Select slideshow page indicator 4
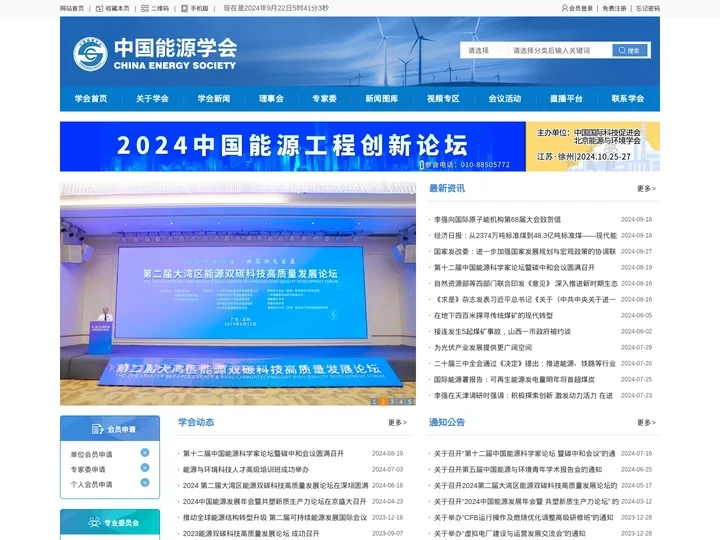Viewport: 720px width, 540px height. [x=401, y=401]
